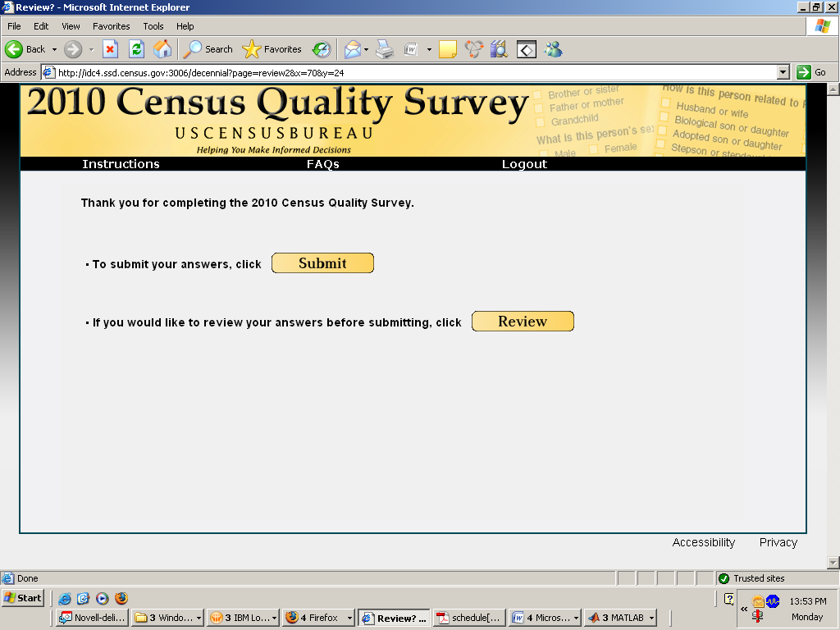Launch Firefox from the Quick Launch bar
The width and height of the screenshot is (840, 630).
[x=121, y=598]
